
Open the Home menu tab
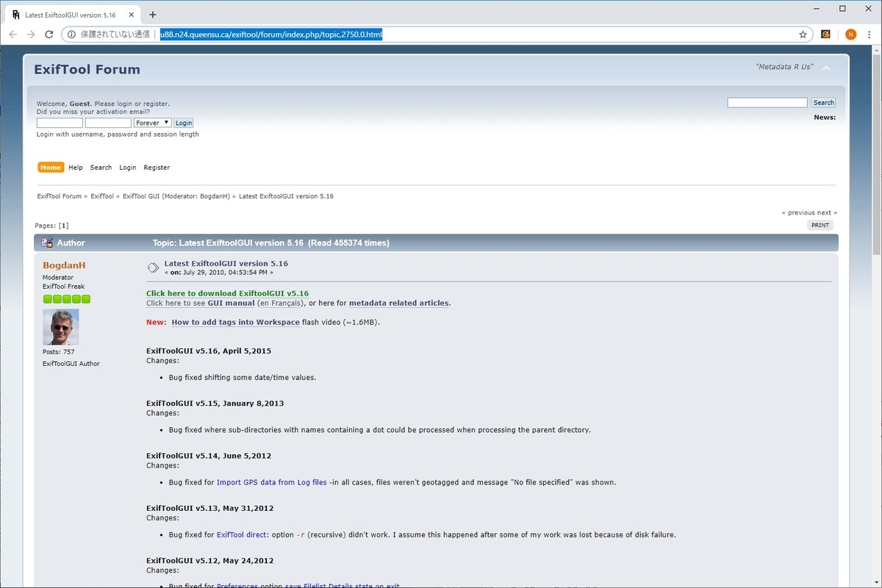click(51, 168)
